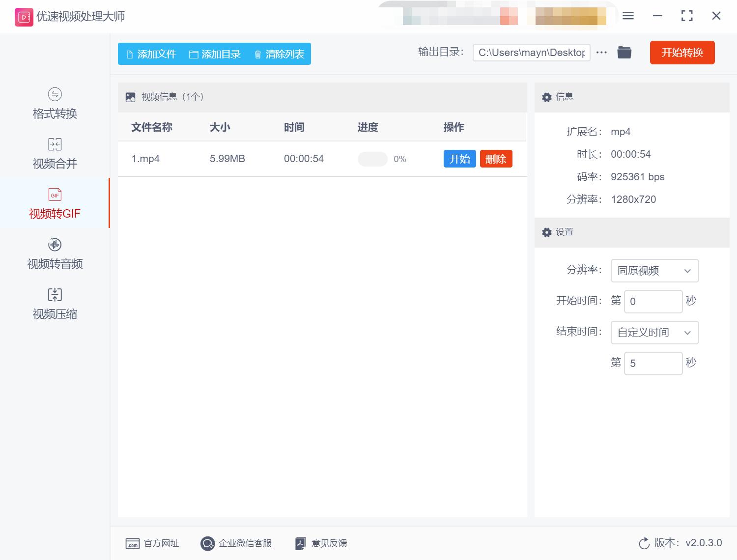Click the GIF icon in the sidebar
Viewport: 737px width, 560px height.
[54, 195]
